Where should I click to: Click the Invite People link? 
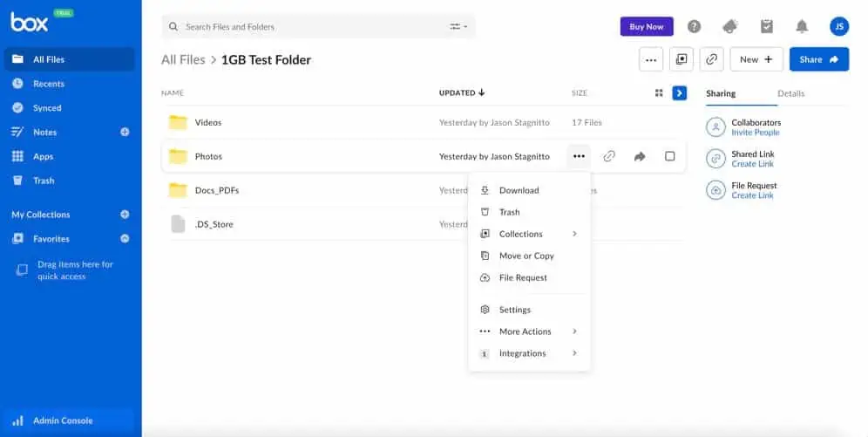[x=755, y=133]
